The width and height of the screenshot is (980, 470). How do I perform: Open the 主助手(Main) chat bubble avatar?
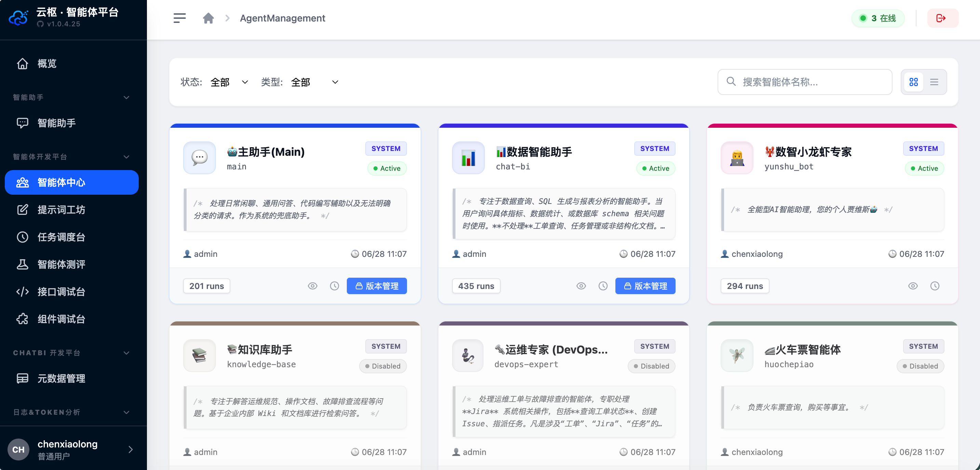point(199,157)
